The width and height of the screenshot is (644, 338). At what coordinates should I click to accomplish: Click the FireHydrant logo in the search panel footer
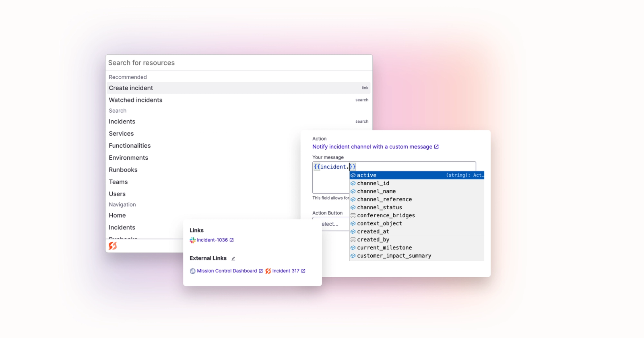click(113, 245)
